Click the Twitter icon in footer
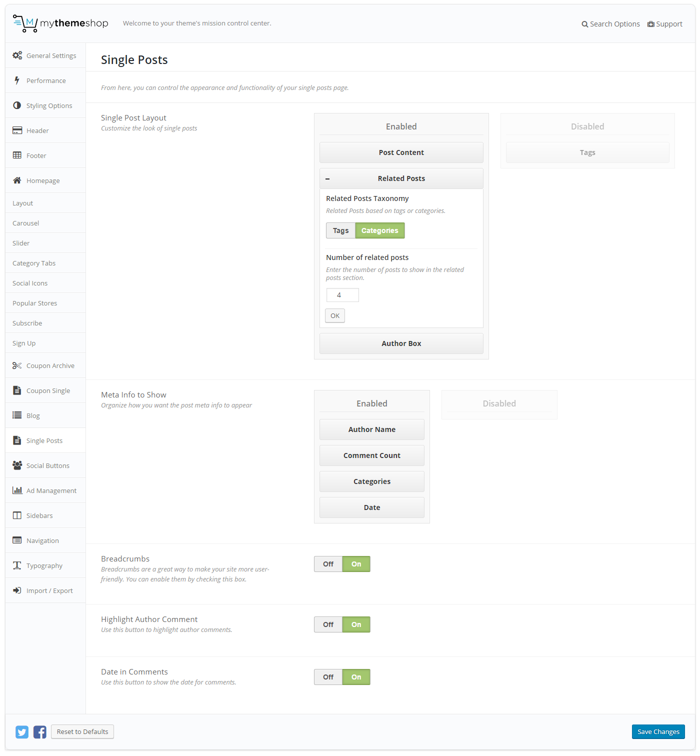This screenshot has width=700, height=756. coord(22,732)
